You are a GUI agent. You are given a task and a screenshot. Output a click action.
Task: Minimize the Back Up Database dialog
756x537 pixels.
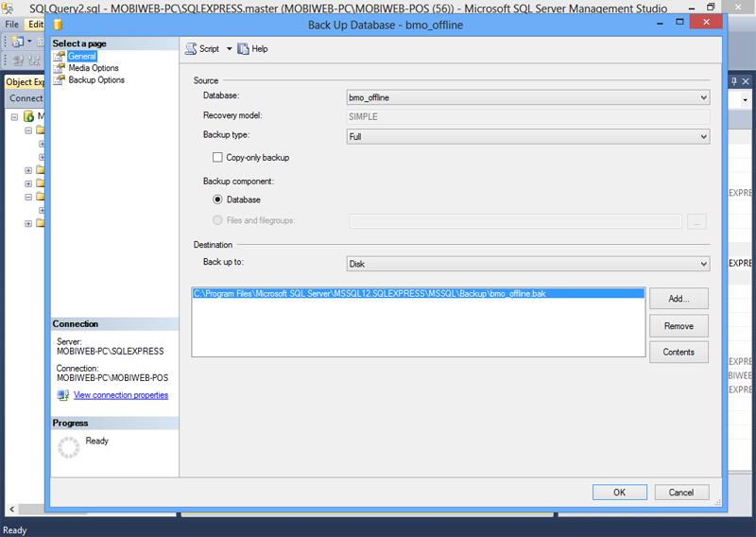tap(660, 23)
